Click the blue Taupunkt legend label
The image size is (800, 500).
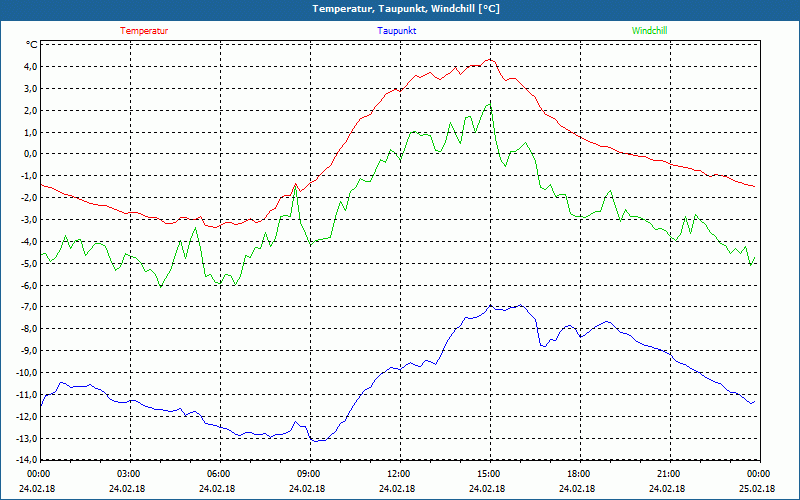(x=396, y=31)
